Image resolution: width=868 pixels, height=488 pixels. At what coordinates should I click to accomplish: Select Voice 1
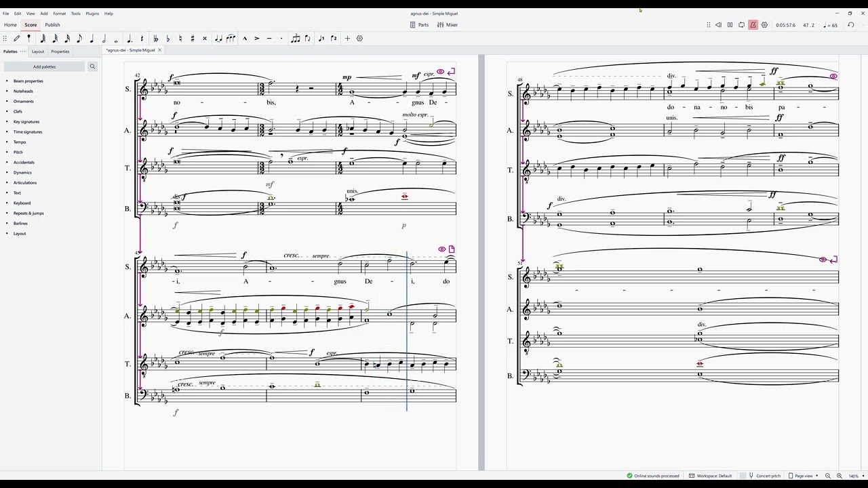(321, 39)
